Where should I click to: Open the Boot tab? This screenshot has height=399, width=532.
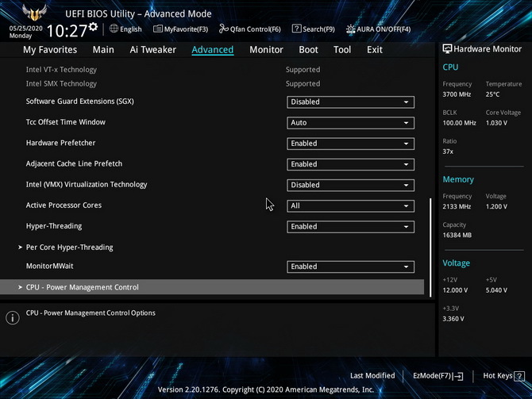point(308,50)
